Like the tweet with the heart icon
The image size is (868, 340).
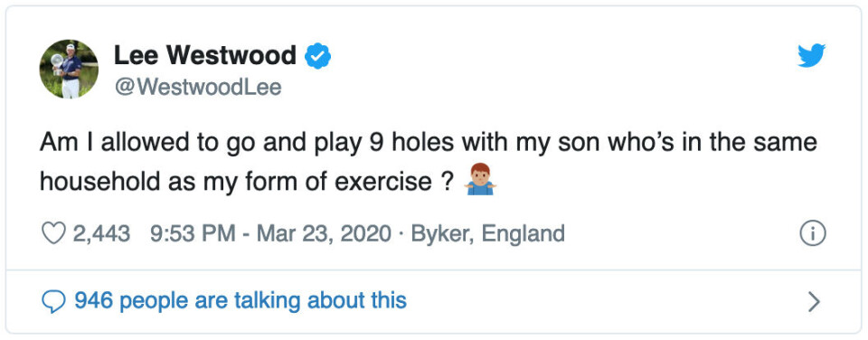coord(53,233)
